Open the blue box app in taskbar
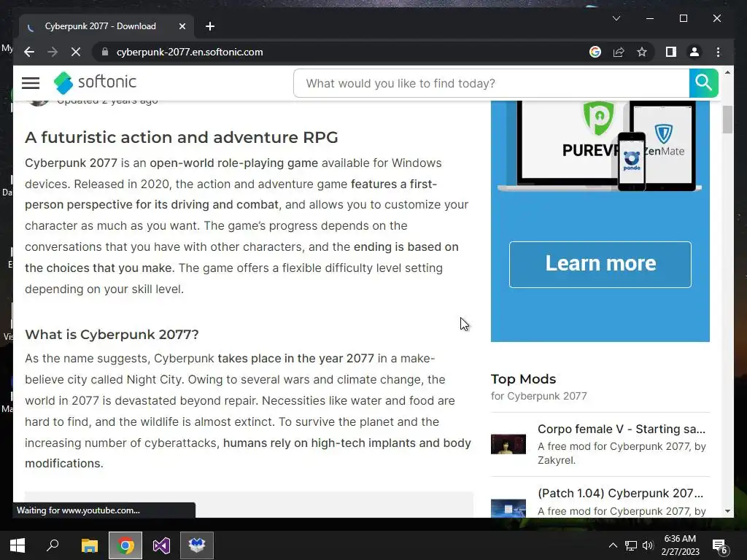The image size is (747, 560). (x=197, y=545)
